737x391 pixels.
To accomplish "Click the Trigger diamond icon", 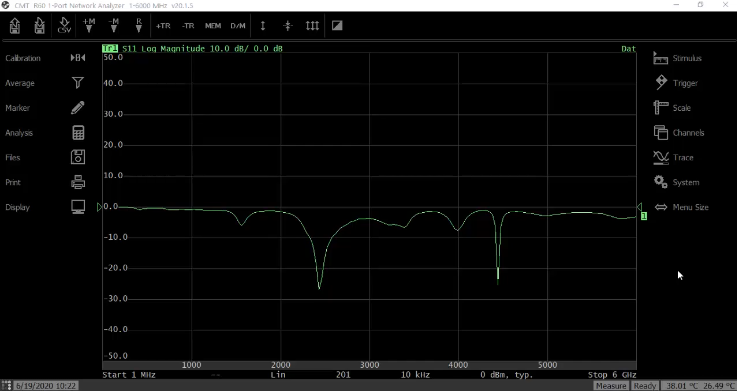I will point(661,82).
